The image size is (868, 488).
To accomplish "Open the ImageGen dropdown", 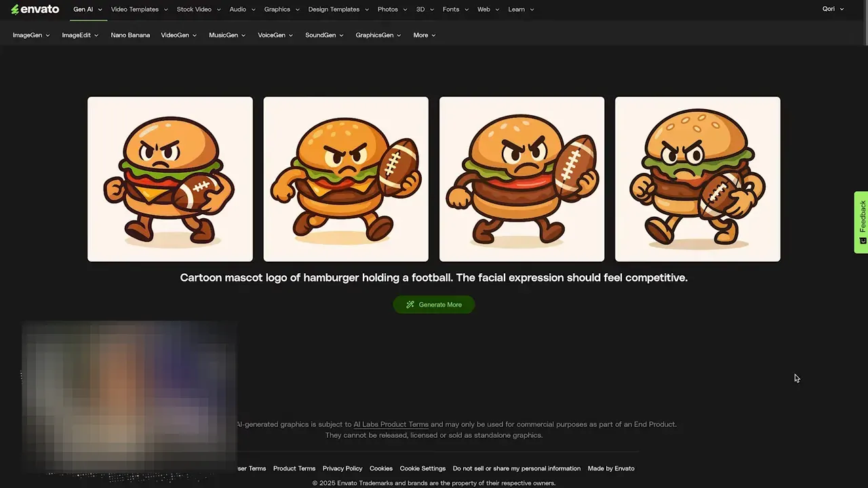I will [x=31, y=35].
